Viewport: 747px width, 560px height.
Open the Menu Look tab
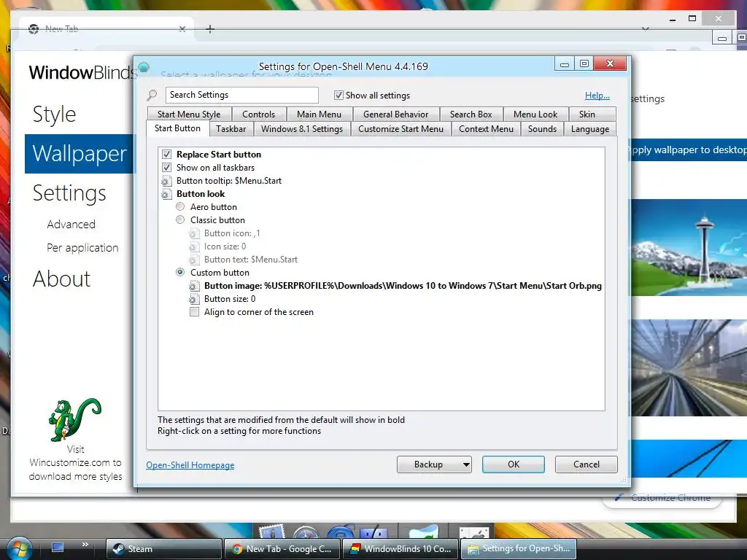(x=535, y=114)
